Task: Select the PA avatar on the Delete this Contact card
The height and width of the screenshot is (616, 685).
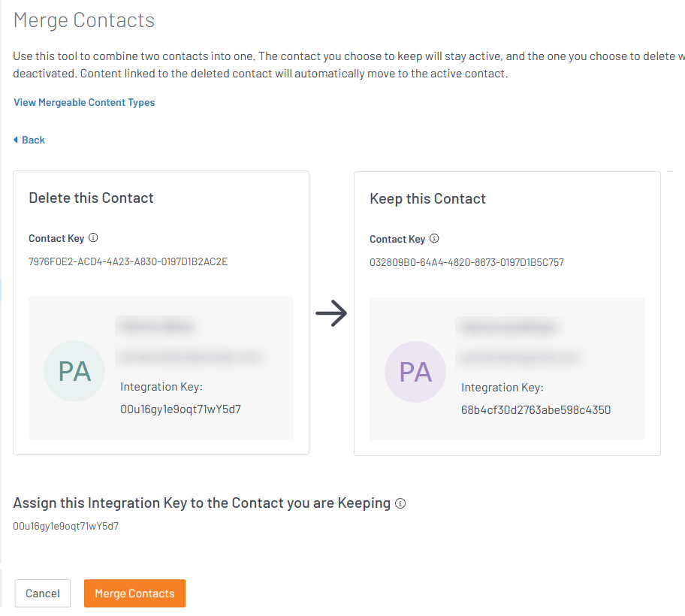Action: pos(74,371)
